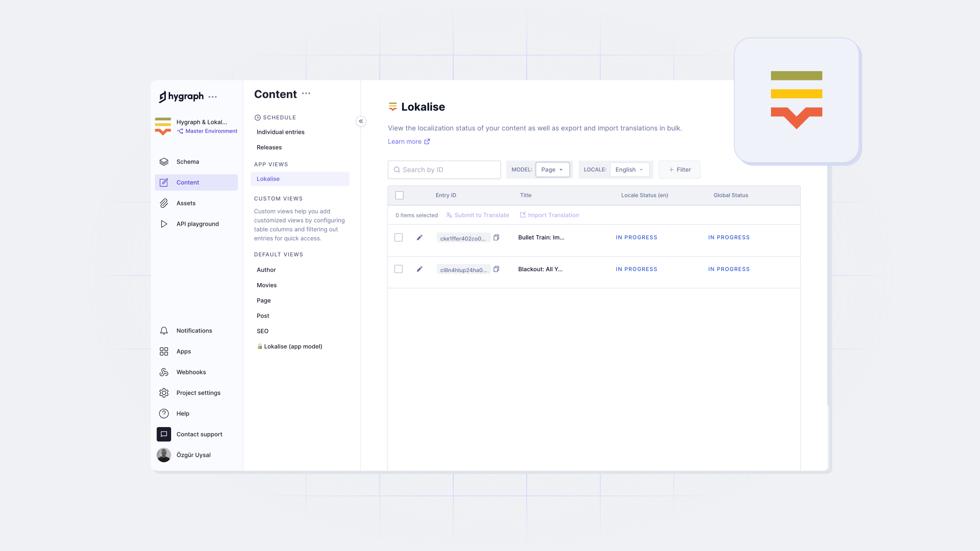
Task: Click the Apps grid icon
Action: click(x=164, y=351)
